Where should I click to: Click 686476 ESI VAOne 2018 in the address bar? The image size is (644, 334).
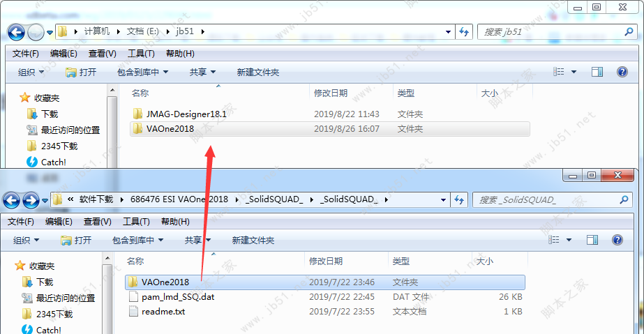point(179,199)
